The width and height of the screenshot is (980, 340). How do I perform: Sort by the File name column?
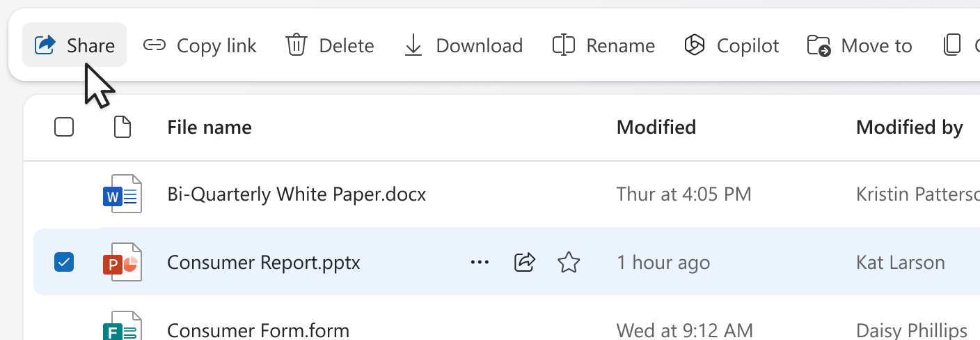[210, 127]
